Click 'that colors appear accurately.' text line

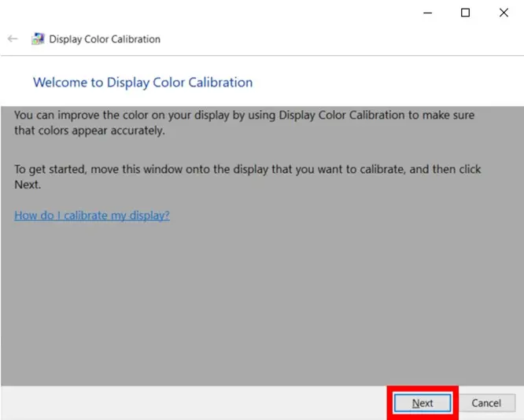coord(90,131)
